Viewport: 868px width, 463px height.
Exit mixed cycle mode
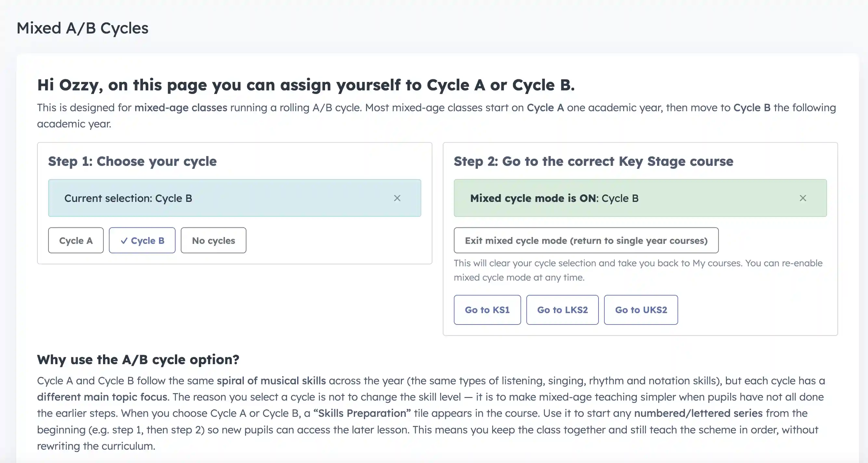[586, 240]
